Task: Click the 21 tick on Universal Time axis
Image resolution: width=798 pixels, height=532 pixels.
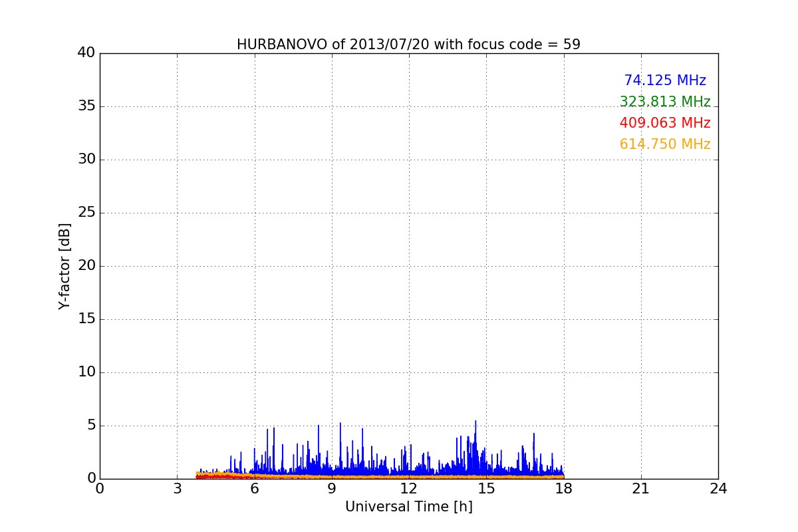Action: coord(641,489)
